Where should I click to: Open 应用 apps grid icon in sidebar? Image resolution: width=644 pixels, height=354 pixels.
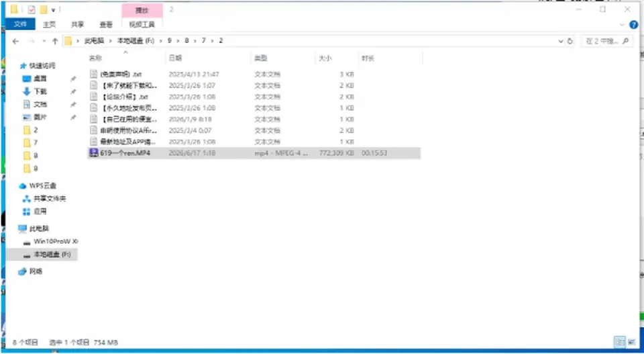(27, 212)
